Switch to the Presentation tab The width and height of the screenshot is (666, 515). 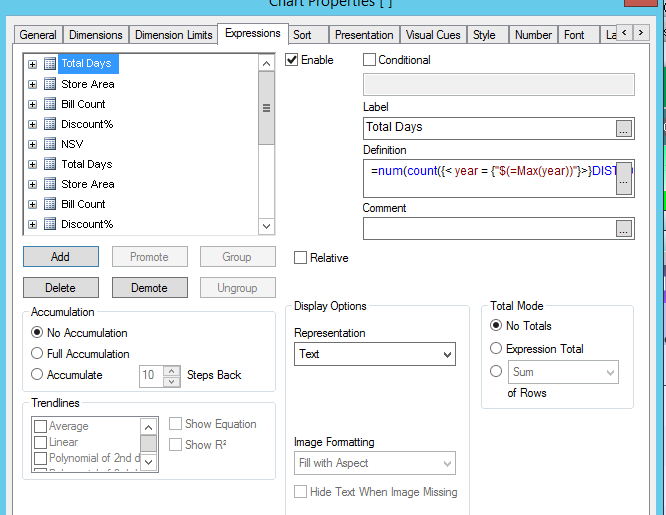coord(363,35)
